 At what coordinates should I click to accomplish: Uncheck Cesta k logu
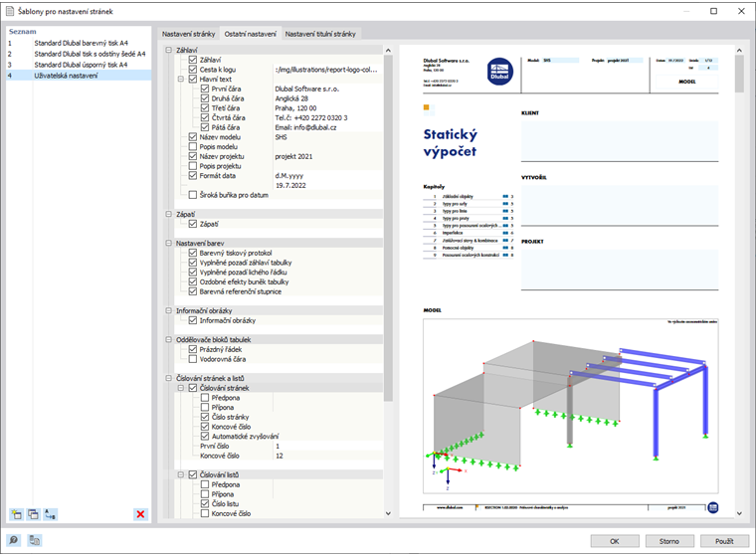click(x=193, y=70)
